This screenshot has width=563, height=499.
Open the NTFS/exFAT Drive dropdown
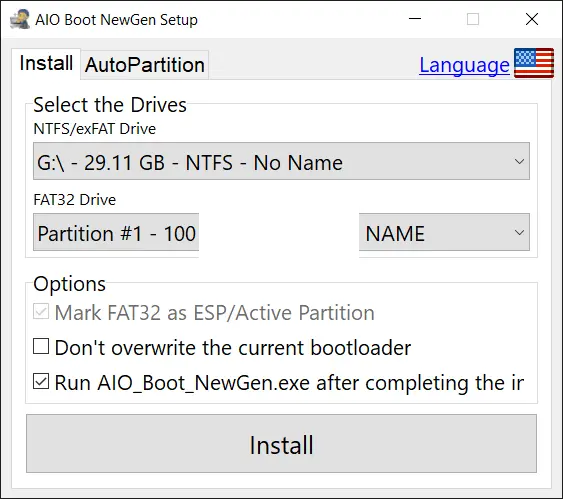(281, 161)
